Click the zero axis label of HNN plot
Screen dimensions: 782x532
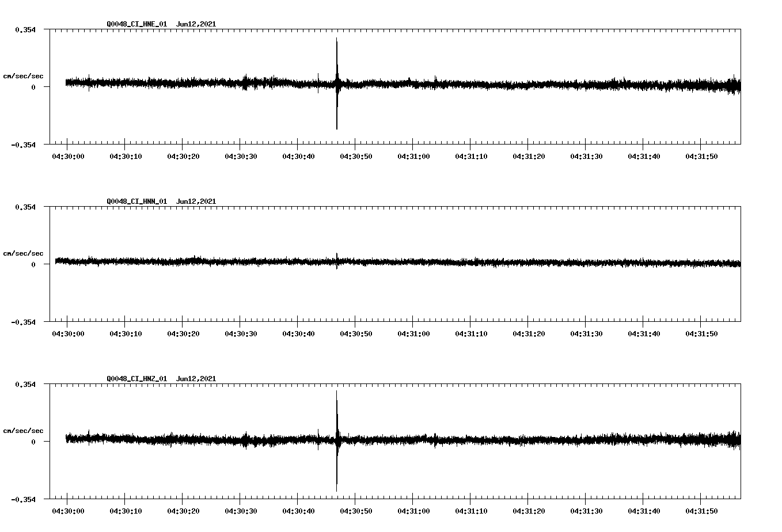tap(33, 264)
